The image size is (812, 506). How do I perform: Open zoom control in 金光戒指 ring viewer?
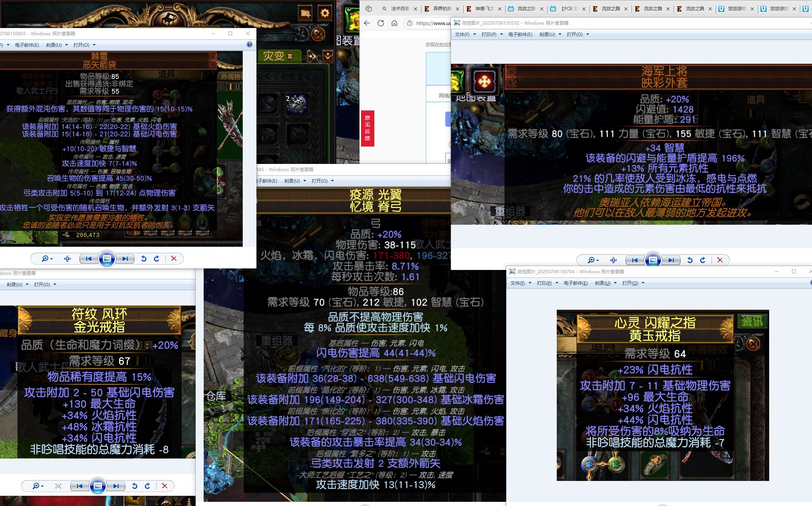38,486
